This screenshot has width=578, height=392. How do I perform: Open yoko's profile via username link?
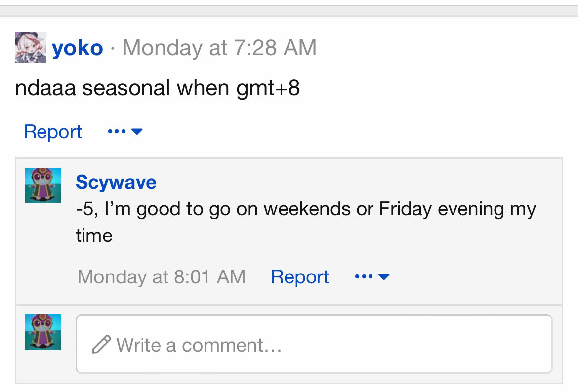[x=78, y=48]
